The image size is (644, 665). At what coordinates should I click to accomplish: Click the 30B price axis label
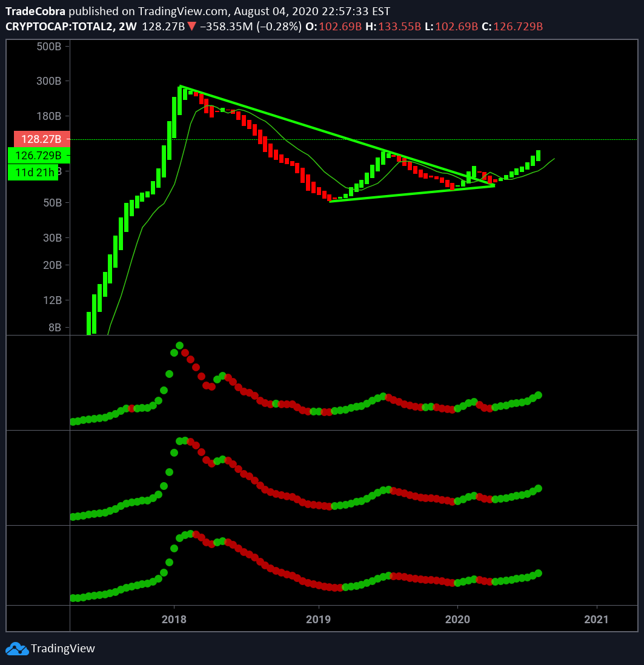coord(52,238)
